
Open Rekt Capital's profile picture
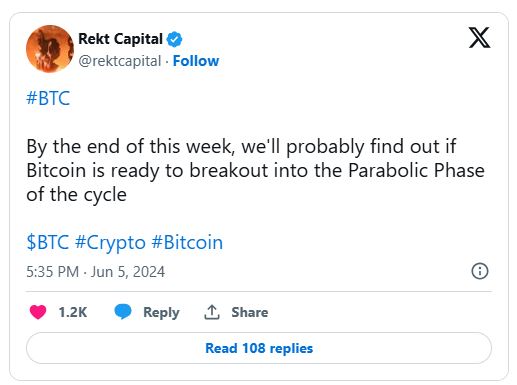click(50, 49)
